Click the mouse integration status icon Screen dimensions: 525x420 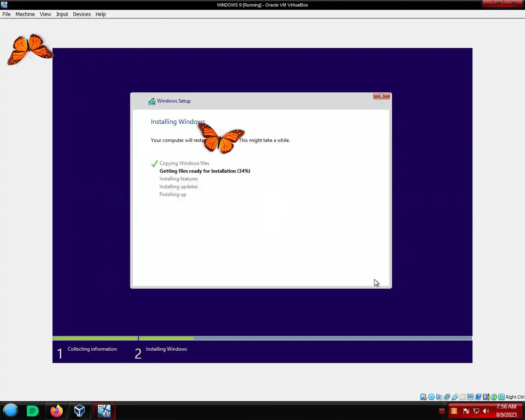tap(494, 397)
